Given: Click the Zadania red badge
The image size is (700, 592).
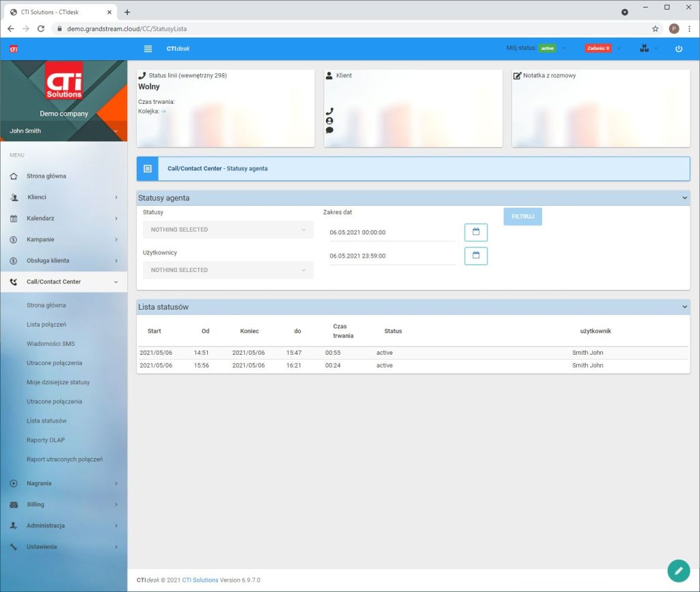Looking at the screenshot, I should [x=597, y=49].
